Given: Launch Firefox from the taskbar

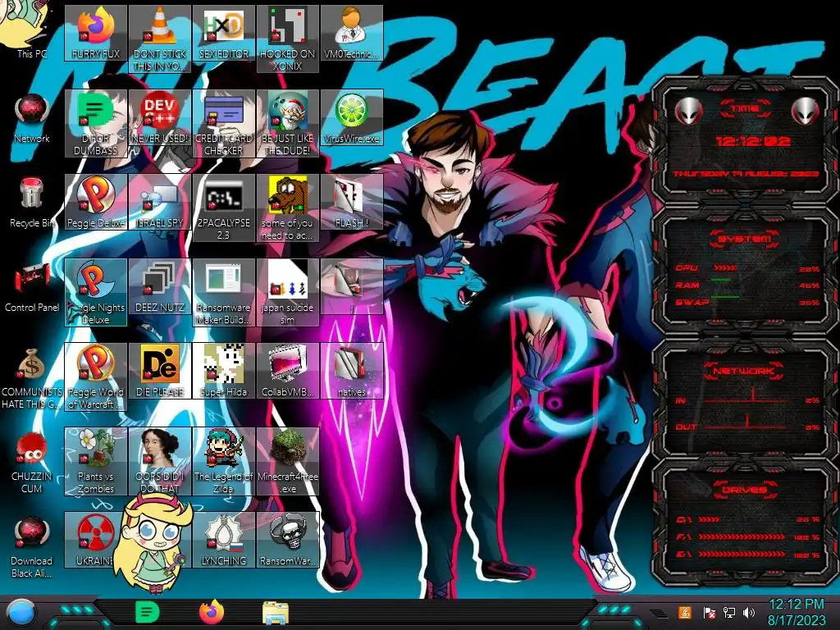Looking at the screenshot, I should [212, 612].
